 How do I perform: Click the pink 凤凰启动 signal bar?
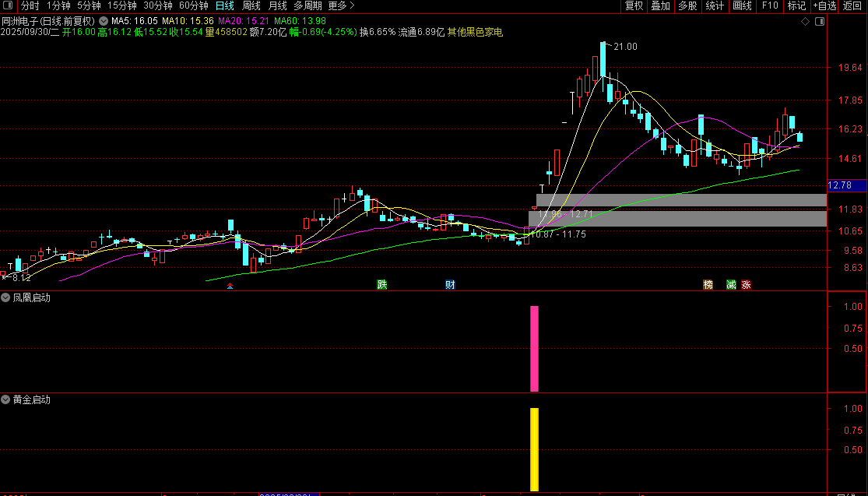(x=534, y=349)
